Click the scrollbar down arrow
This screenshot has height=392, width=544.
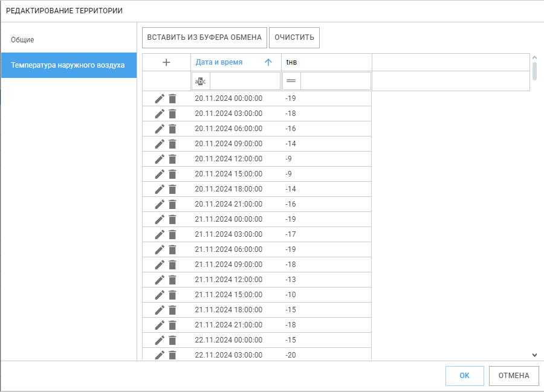click(535, 355)
